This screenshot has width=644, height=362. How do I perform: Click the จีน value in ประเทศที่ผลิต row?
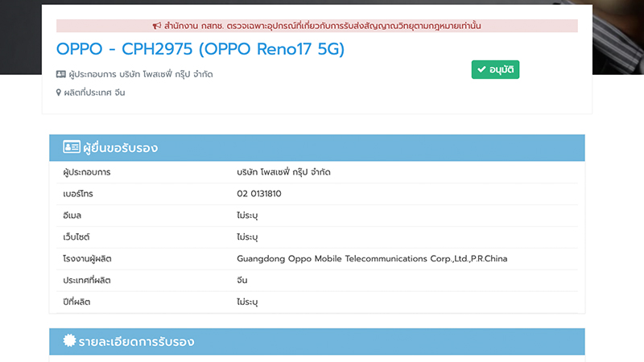coord(242,280)
